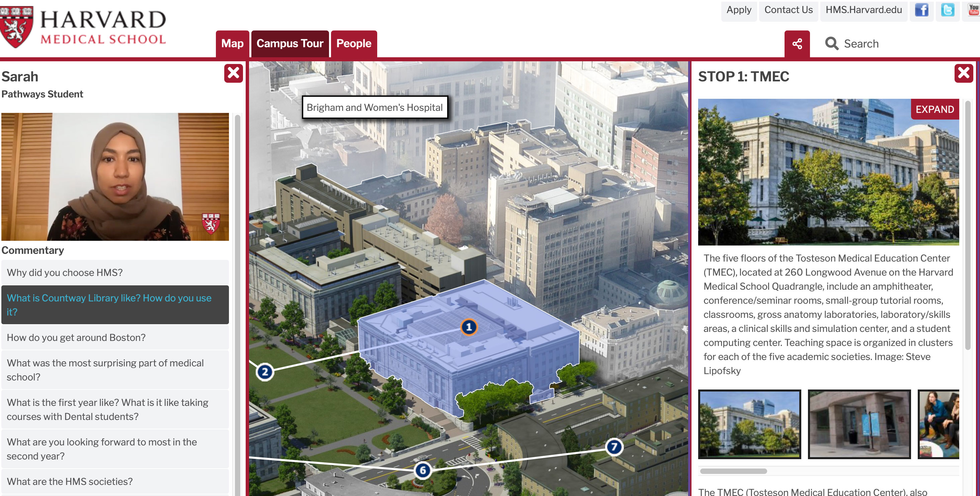
Task: Click the share icon in the toolbar
Action: tap(799, 44)
